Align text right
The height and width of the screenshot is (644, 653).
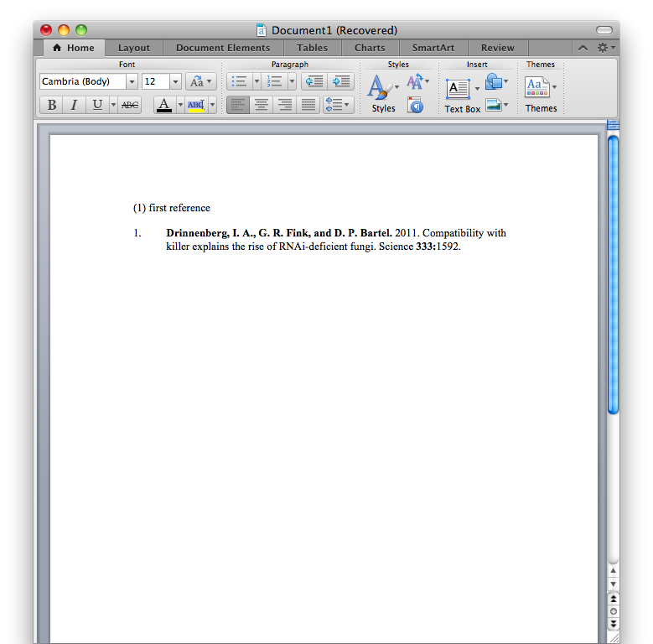pos(285,105)
